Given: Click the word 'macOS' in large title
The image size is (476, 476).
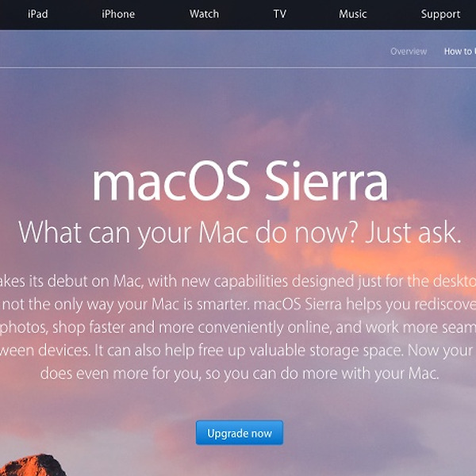Looking at the screenshot, I should 171,181.
